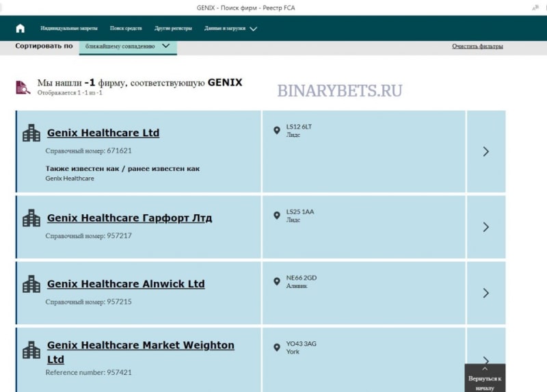The image size is (547, 392).
Task: Click Отображается 1 -1 из -1 text
Action: coord(70,93)
